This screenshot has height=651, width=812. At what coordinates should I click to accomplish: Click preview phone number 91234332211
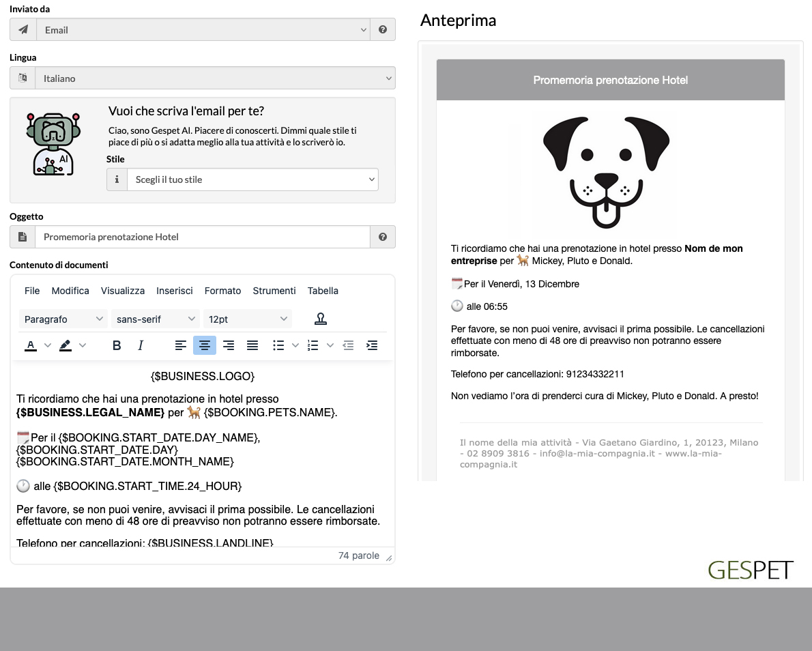point(595,374)
